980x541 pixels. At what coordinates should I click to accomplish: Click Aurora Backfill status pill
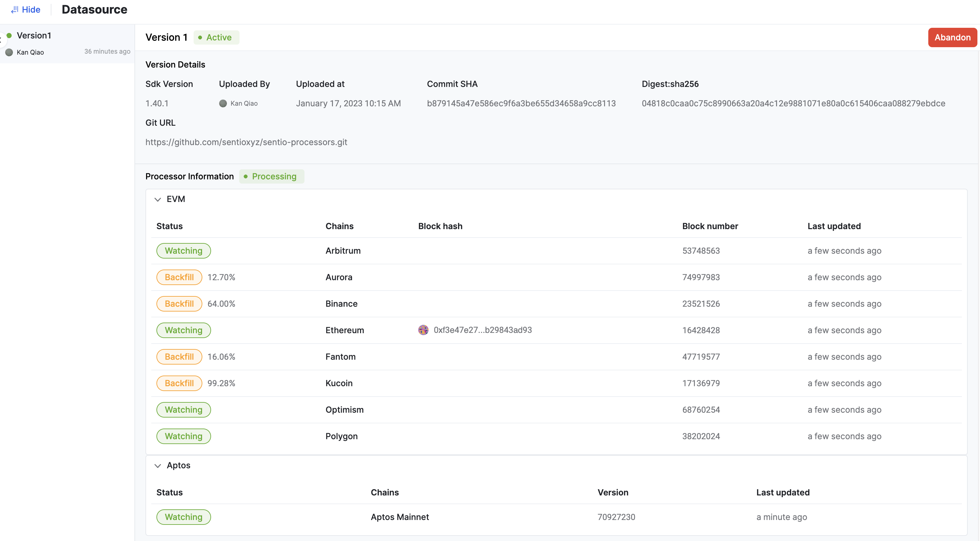coord(179,277)
